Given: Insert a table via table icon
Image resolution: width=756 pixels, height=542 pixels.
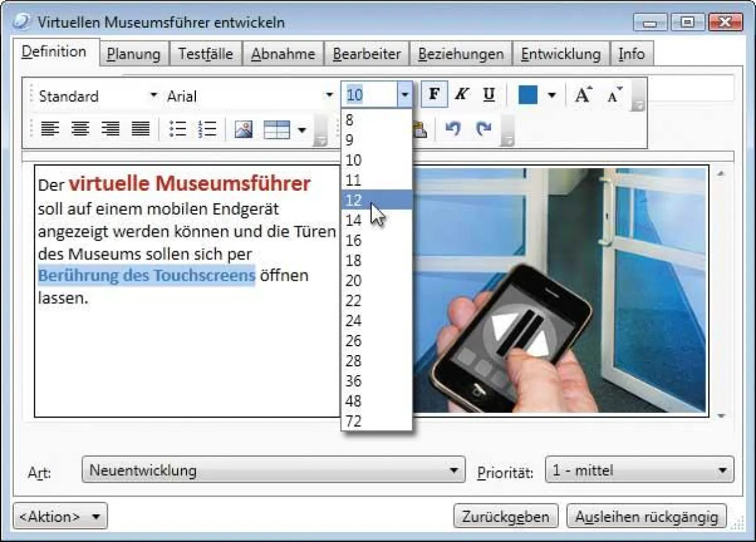Looking at the screenshot, I should 277,130.
